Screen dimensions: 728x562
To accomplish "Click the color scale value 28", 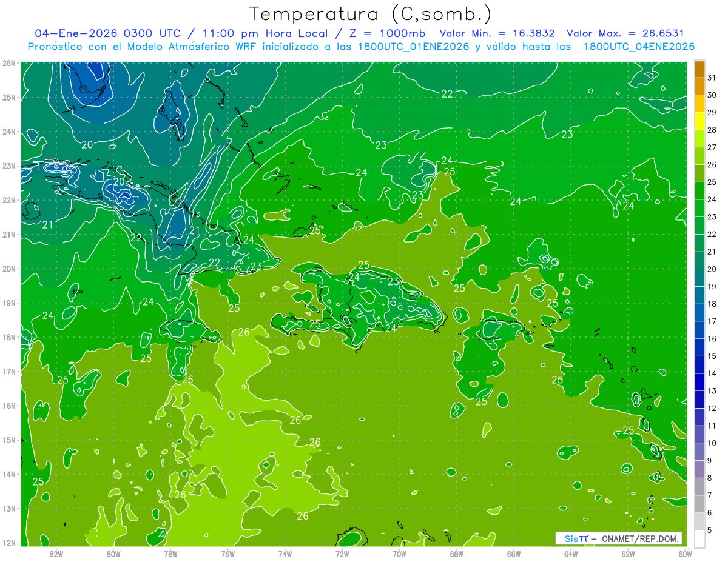I will 712,130.
